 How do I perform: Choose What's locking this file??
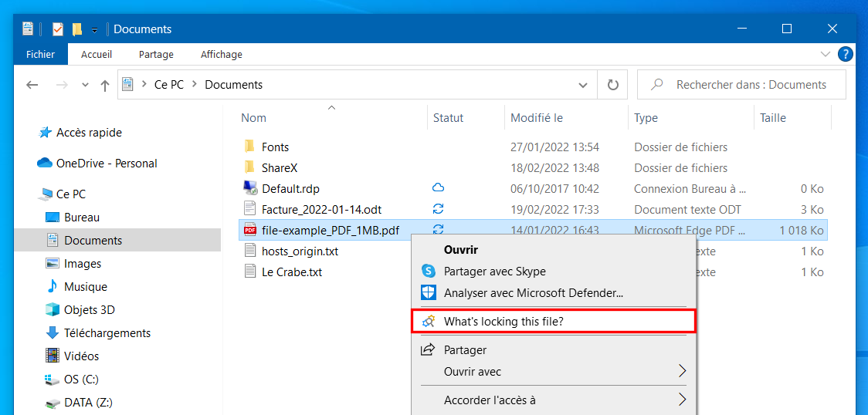click(554, 322)
